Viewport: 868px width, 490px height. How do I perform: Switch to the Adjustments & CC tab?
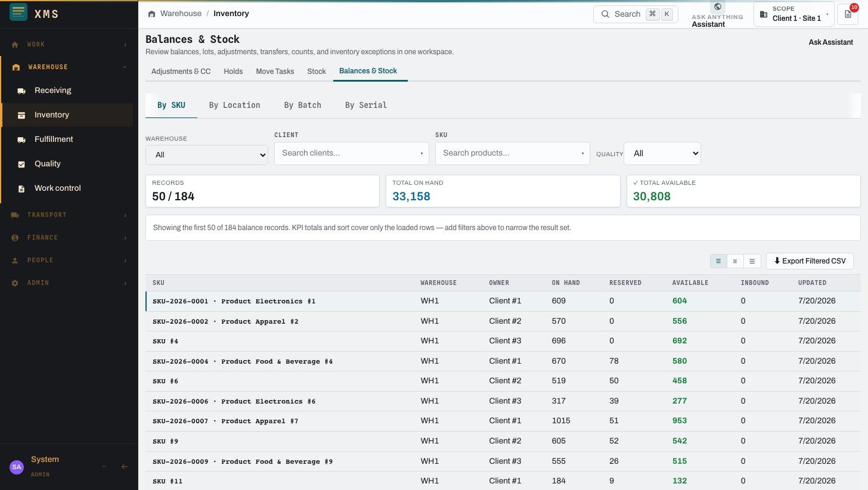point(181,71)
